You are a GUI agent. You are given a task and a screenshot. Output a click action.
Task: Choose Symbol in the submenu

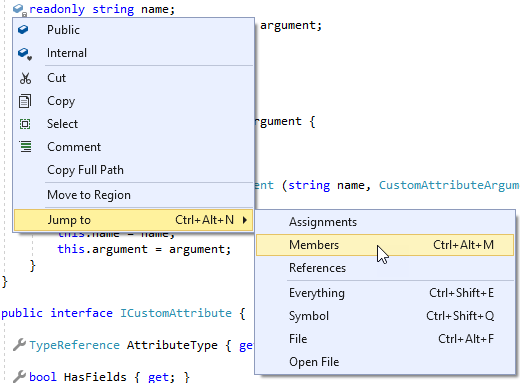[x=385, y=316]
